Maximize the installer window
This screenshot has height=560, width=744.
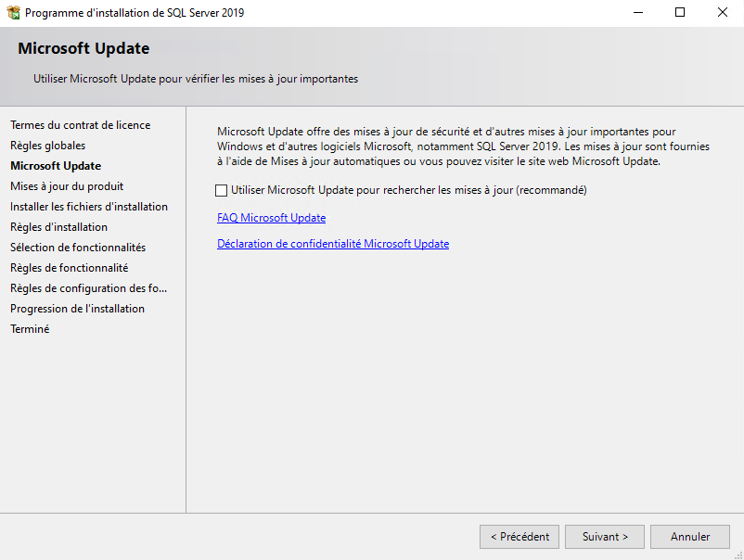680,13
